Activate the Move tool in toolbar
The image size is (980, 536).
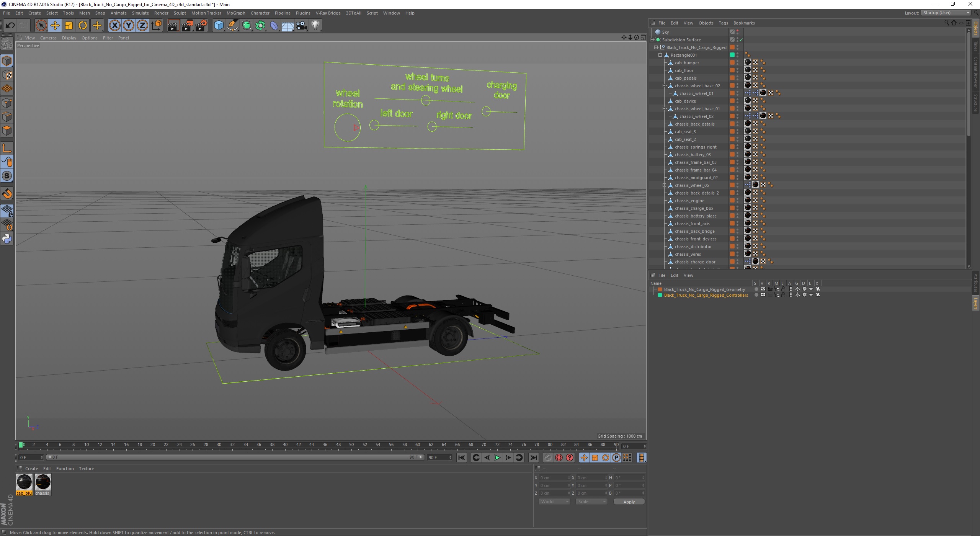click(55, 26)
